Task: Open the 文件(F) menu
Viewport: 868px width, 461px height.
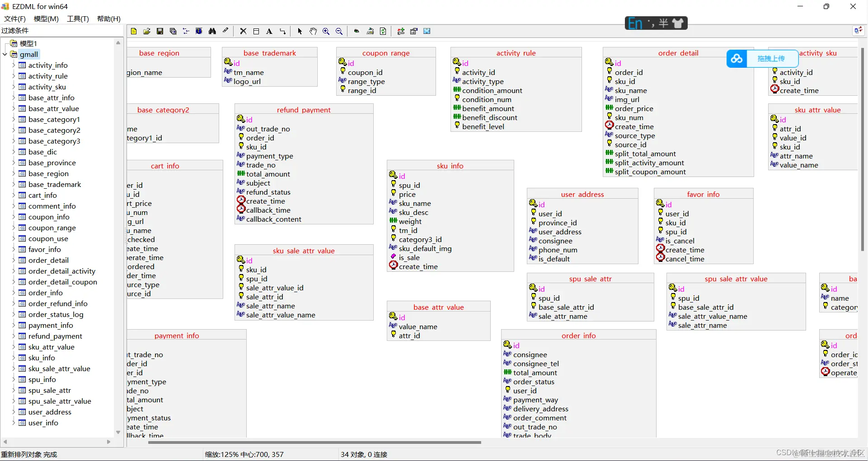Action: tap(15, 19)
